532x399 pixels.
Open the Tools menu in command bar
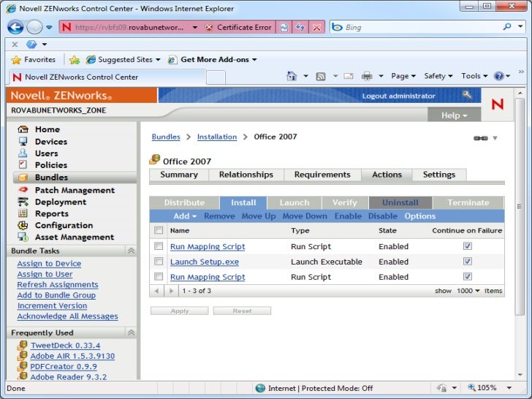coord(474,76)
